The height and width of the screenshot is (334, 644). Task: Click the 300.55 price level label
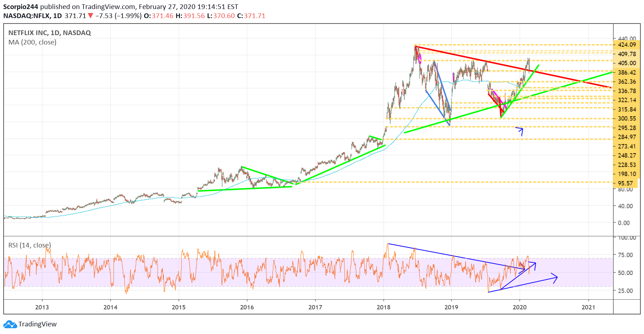(x=627, y=119)
